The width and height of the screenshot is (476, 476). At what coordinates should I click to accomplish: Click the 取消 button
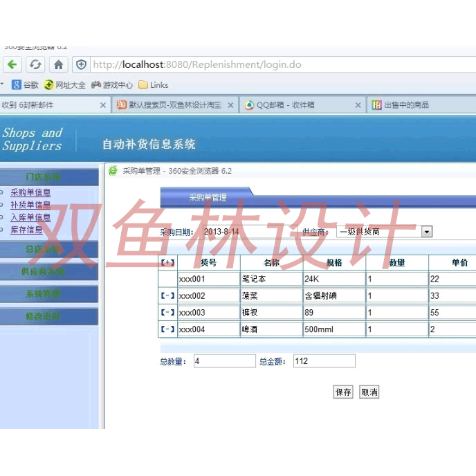[x=369, y=392]
